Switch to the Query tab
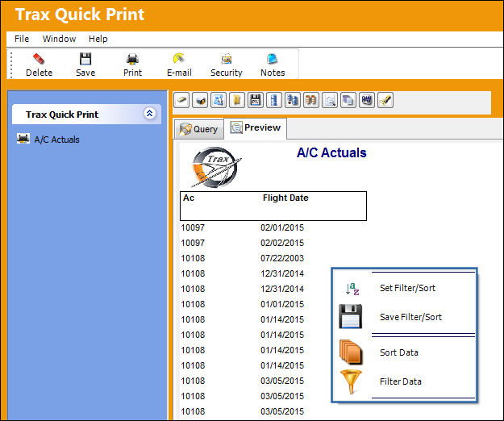The height and width of the screenshot is (421, 504). [x=198, y=129]
